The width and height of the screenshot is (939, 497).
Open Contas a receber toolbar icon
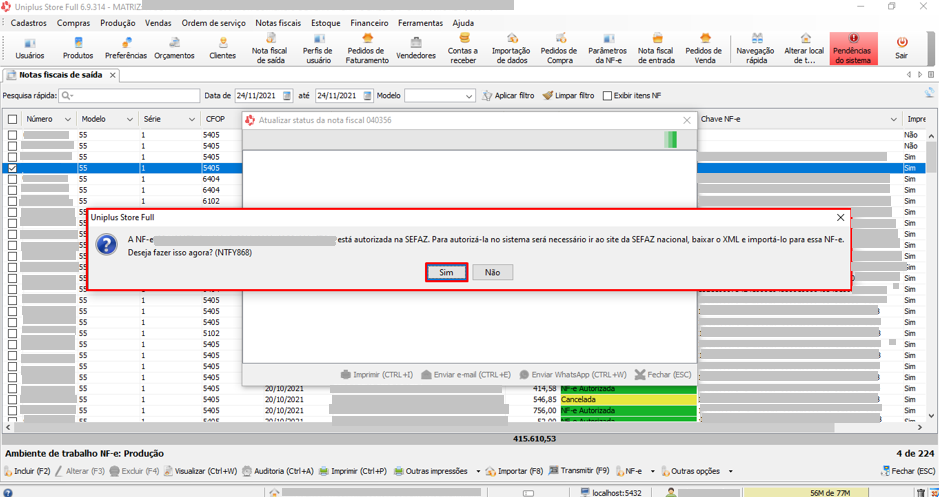(463, 49)
